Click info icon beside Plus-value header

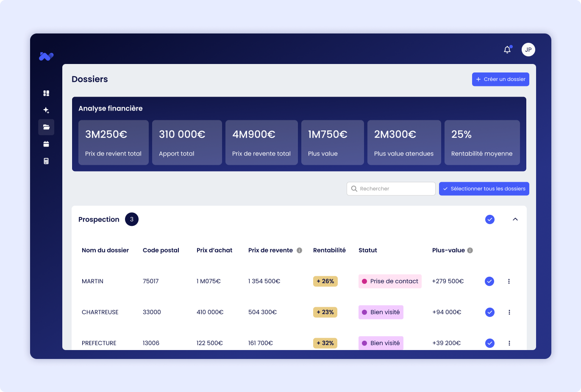coord(470,250)
